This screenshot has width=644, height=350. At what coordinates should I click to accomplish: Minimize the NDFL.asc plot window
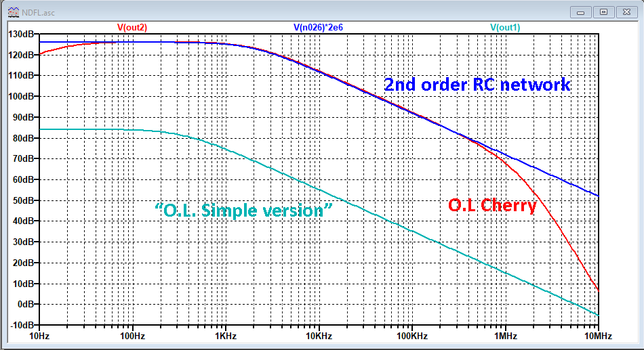(x=581, y=12)
